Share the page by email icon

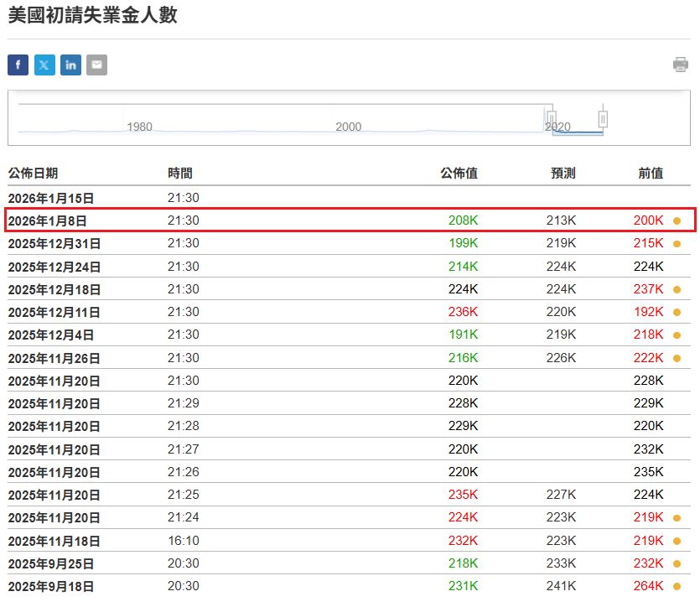[x=96, y=65]
